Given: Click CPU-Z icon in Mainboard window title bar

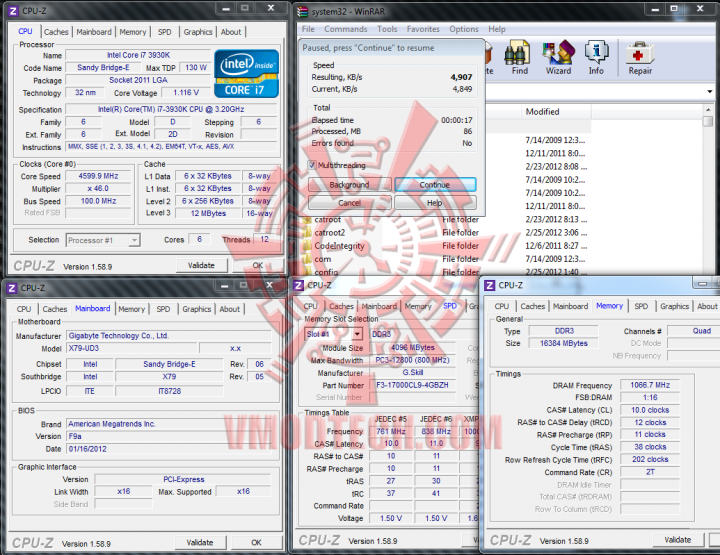Looking at the screenshot, I should point(12,288).
